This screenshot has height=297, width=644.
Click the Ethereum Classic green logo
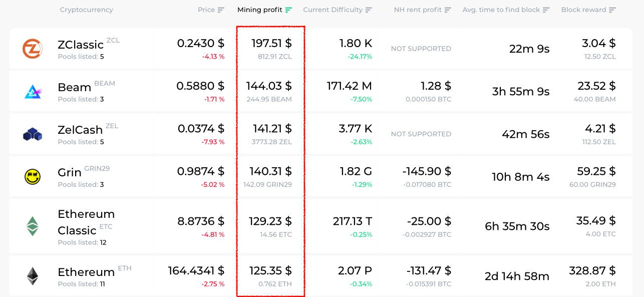(x=33, y=226)
